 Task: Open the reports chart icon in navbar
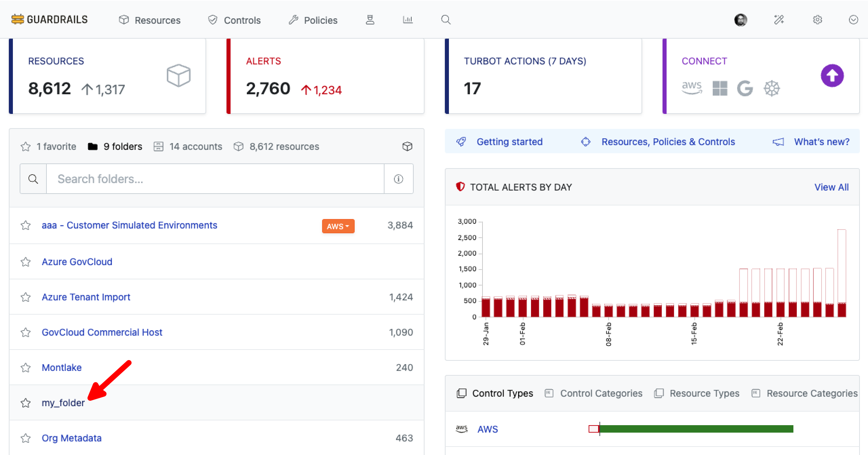(x=408, y=20)
